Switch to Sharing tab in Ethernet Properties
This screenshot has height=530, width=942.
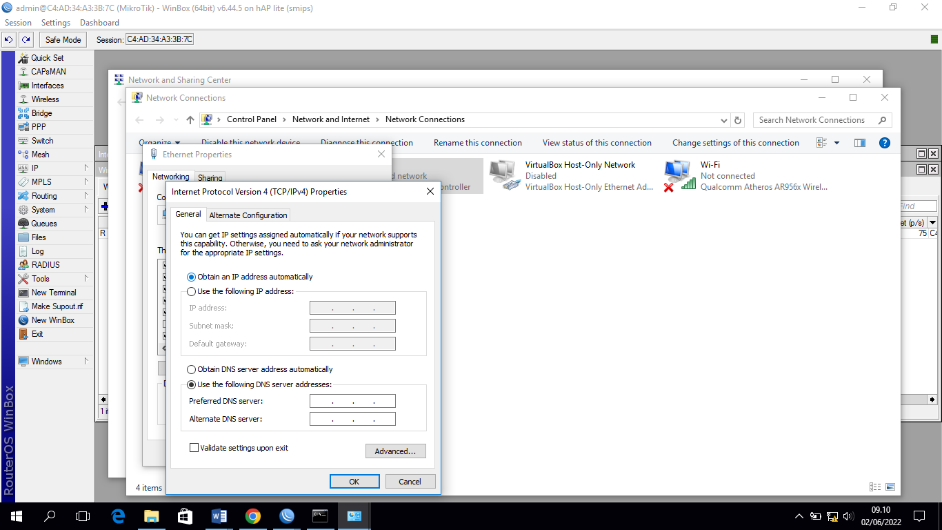[210, 178]
